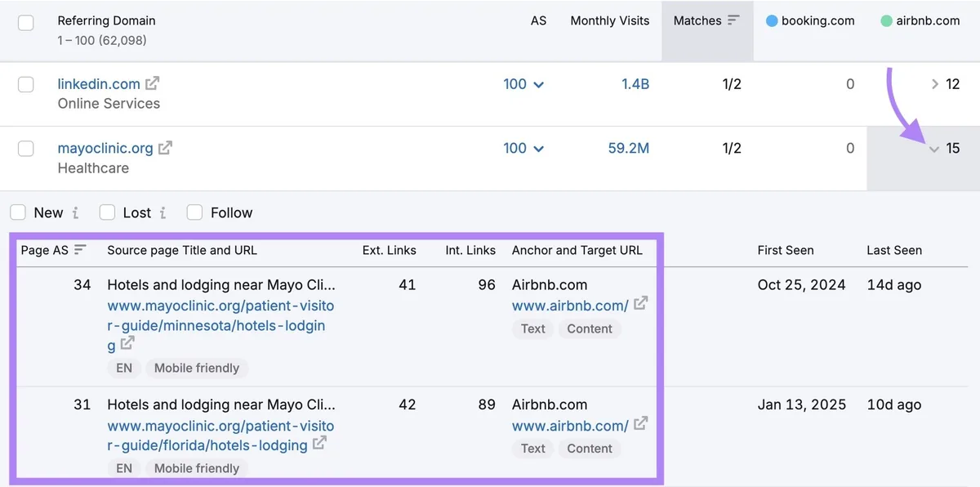Click mayoclinic.org monthly visits 59.2M
This screenshot has height=487, width=980.
coord(629,149)
